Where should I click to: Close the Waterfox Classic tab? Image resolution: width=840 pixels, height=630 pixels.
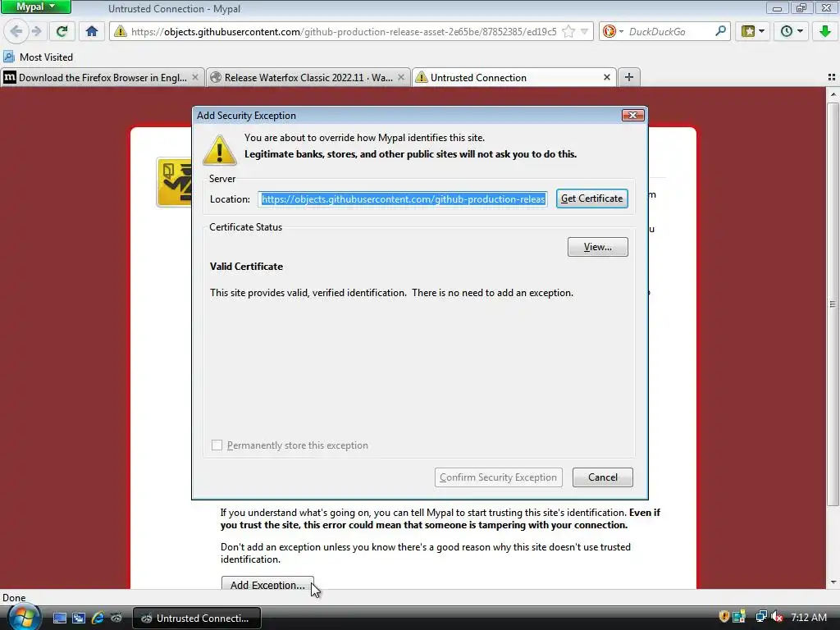[x=400, y=78]
